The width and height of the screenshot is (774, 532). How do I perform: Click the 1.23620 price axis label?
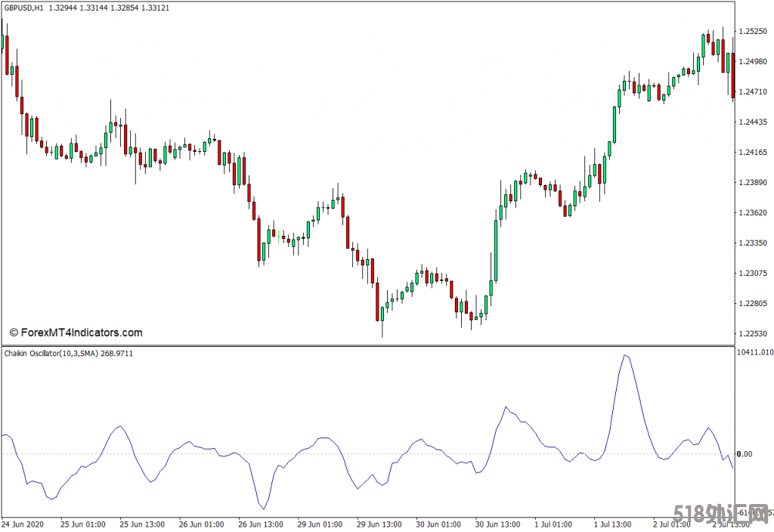coord(753,212)
